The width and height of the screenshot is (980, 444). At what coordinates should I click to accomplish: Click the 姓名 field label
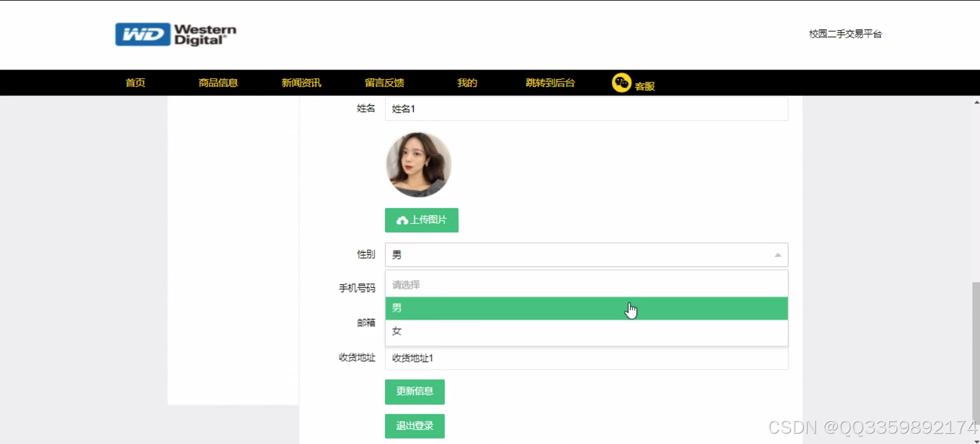pyautogui.click(x=366, y=109)
